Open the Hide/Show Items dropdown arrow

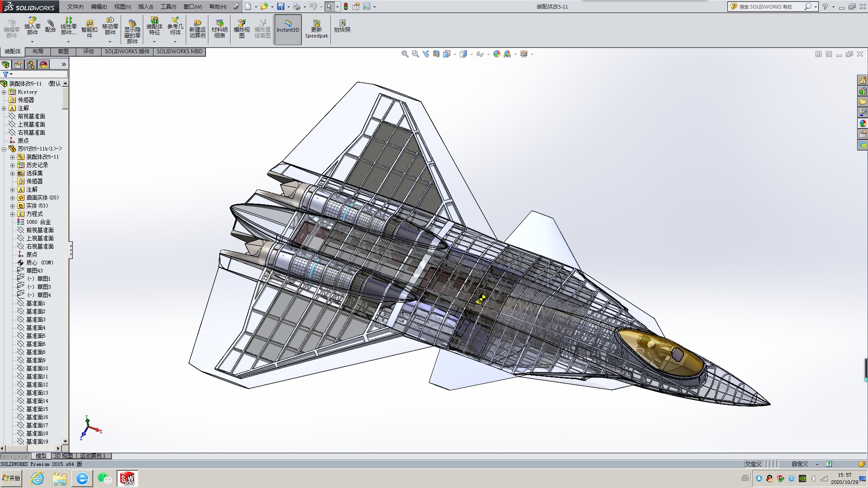(488, 54)
